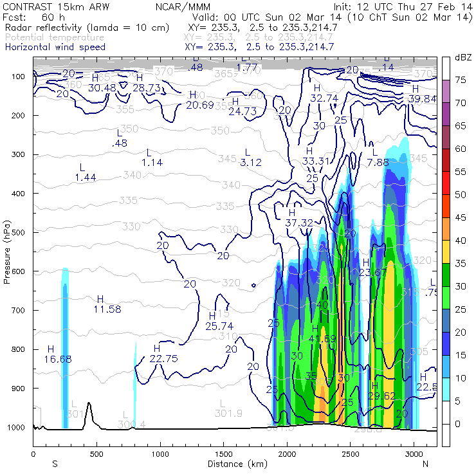476x476 pixels.
Task: Click the blue 'Horizontal wind speed' legend entry
Action: click(55, 47)
